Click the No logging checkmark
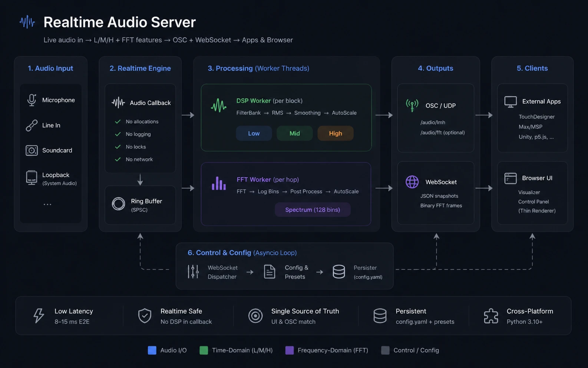 coord(118,134)
